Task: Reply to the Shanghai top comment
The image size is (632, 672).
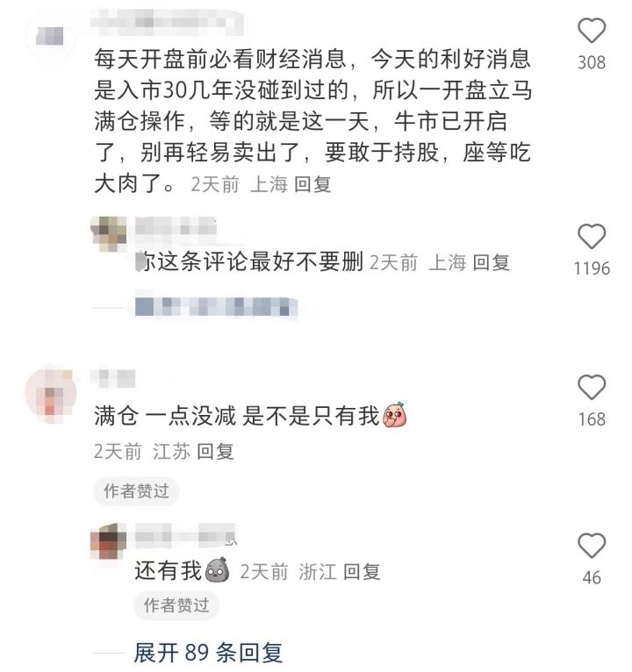Action: 312,185
